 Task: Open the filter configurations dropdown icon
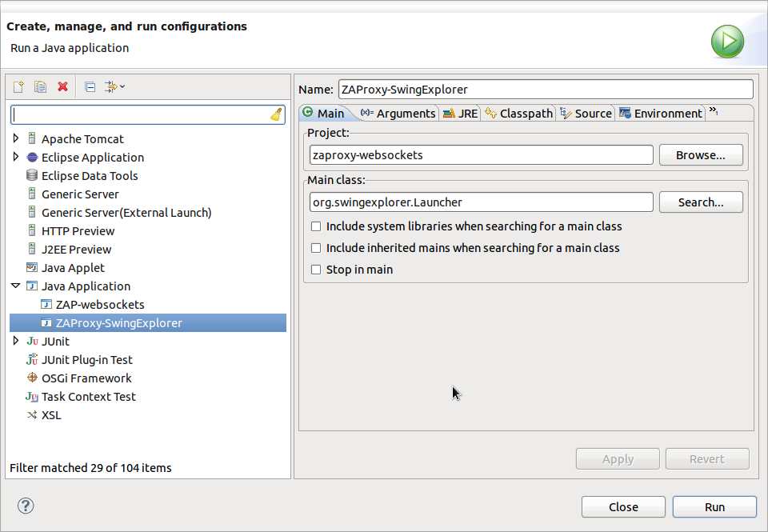115,86
